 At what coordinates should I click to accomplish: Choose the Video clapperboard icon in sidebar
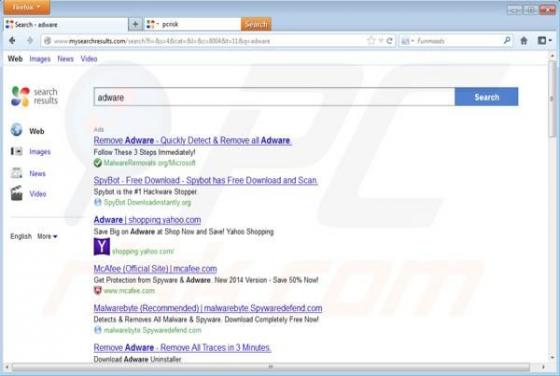[16, 193]
